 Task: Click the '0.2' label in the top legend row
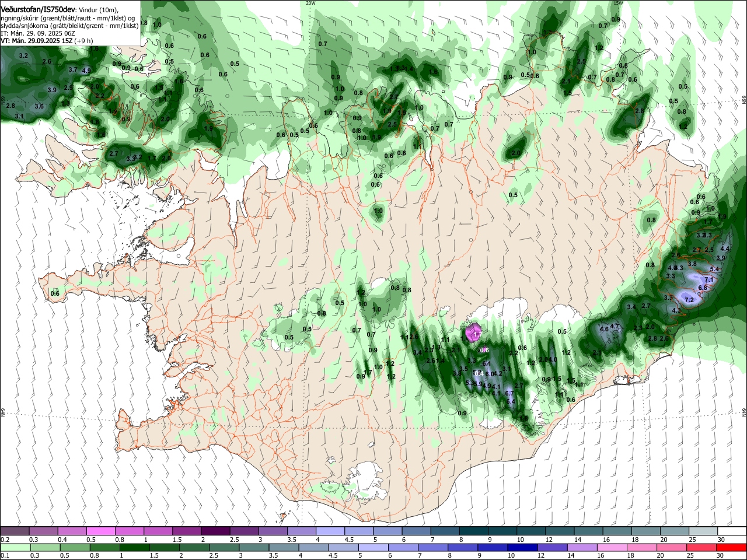pos(5,540)
